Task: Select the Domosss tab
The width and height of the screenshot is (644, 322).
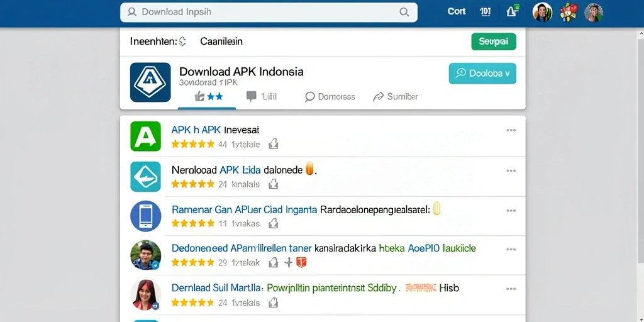Action: 330,97
